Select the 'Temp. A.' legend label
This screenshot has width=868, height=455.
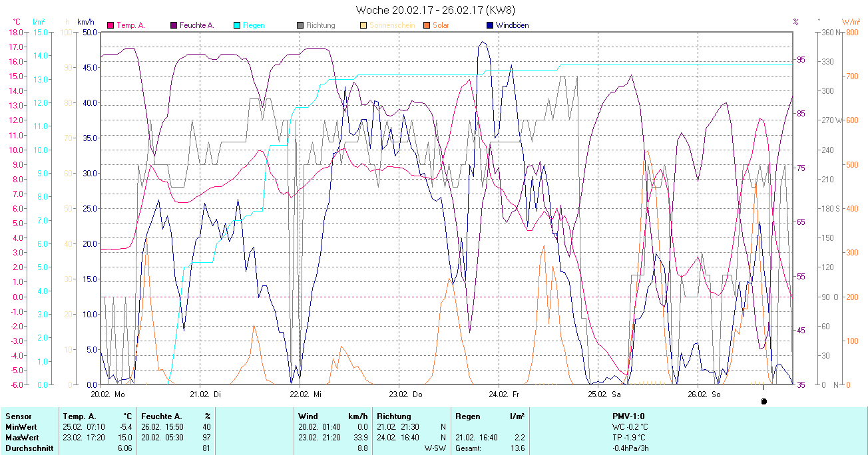tap(130, 25)
